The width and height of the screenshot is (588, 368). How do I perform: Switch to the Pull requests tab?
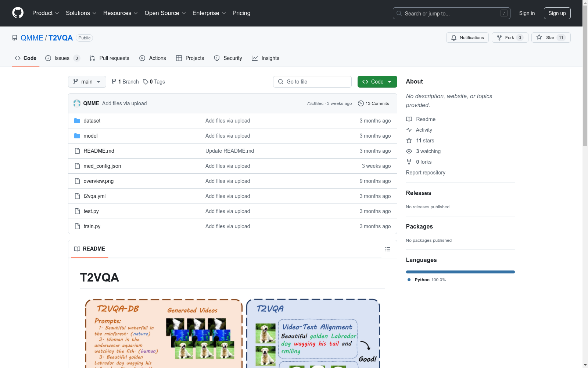[109, 58]
